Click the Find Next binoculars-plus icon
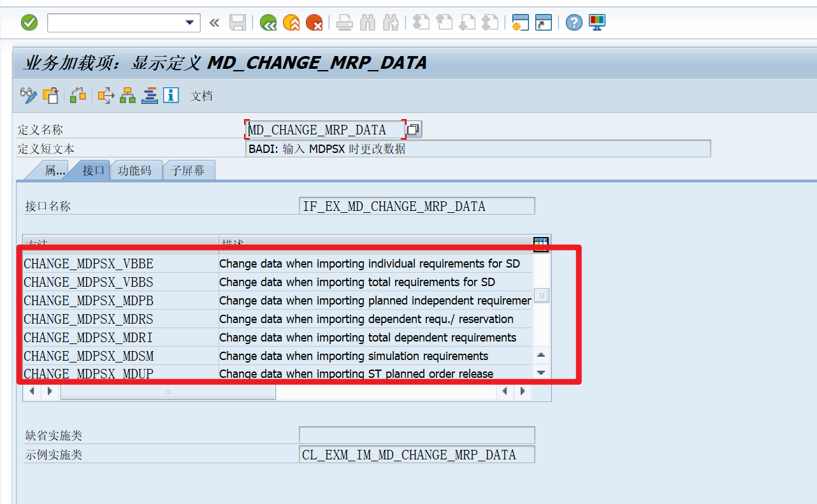 391,23
